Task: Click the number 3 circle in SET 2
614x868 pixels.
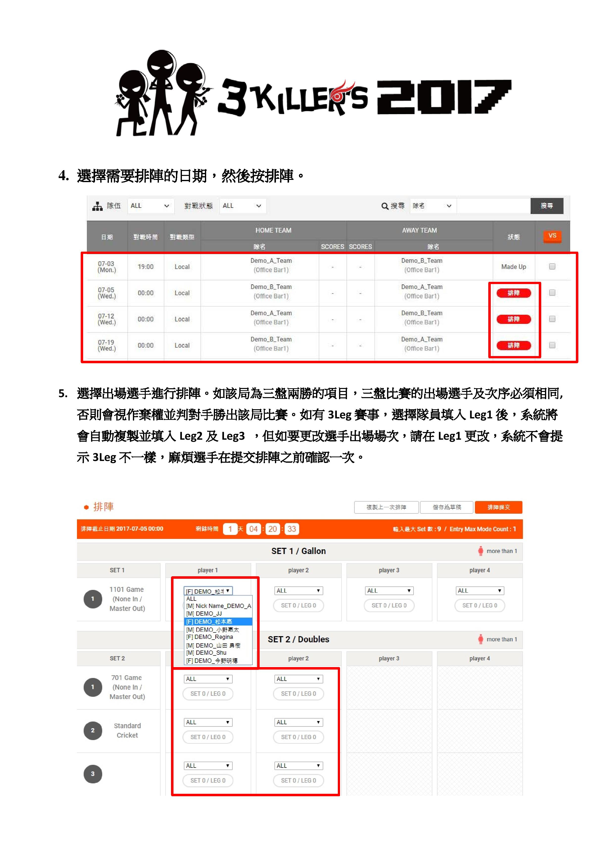Action: click(93, 774)
